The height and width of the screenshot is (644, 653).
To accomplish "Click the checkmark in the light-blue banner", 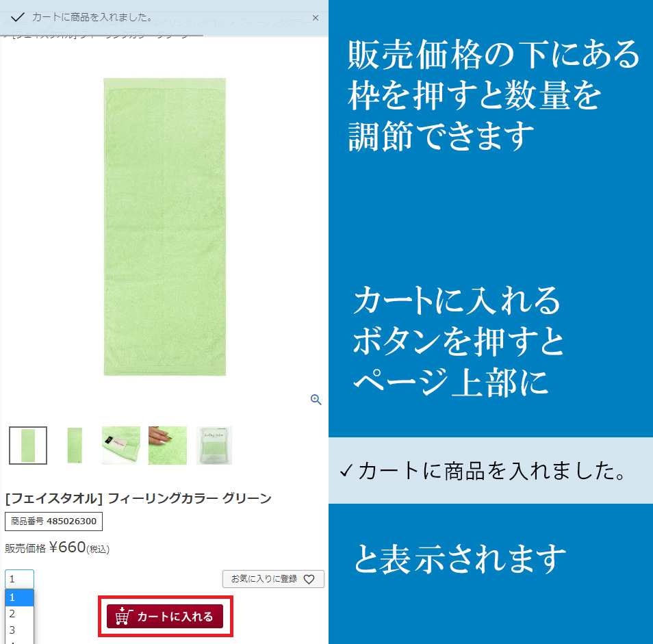I will 346,472.
